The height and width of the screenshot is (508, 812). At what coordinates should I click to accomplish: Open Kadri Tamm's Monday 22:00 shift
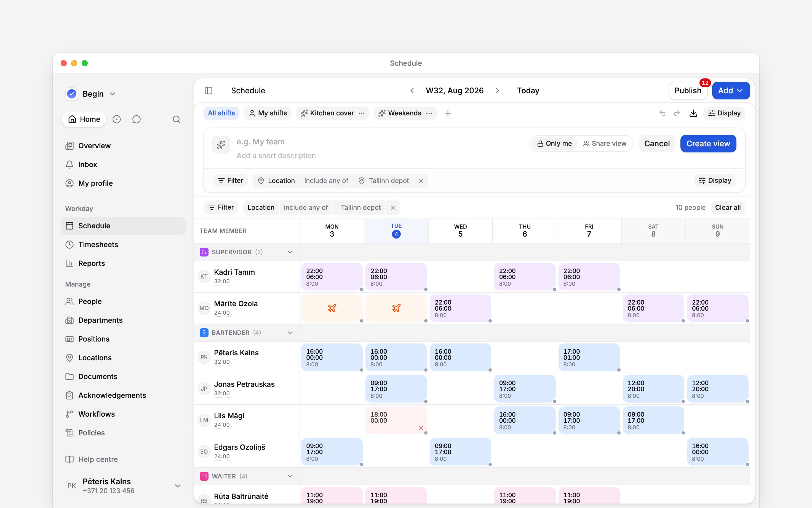(332, 277)
